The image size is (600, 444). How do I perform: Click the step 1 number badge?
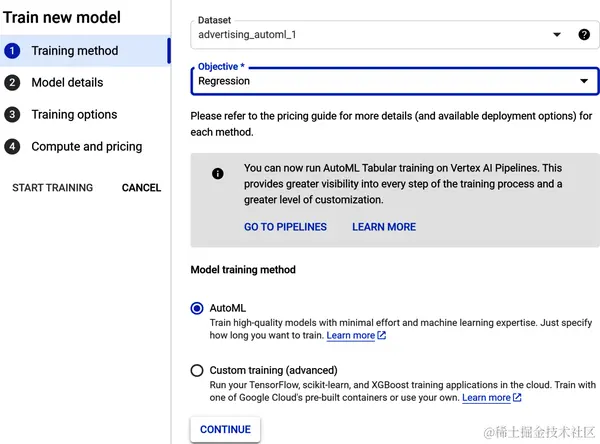click(12, 51)
